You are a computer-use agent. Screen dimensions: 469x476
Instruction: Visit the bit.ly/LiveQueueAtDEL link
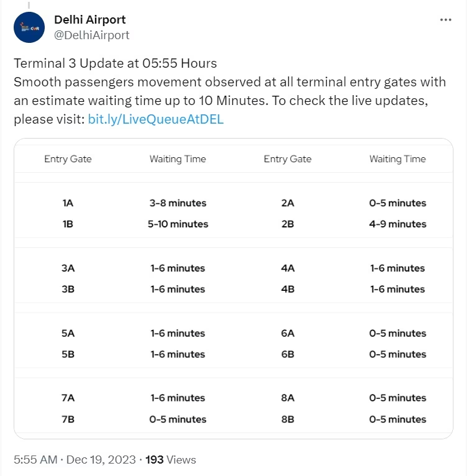[x=156, y=120]
